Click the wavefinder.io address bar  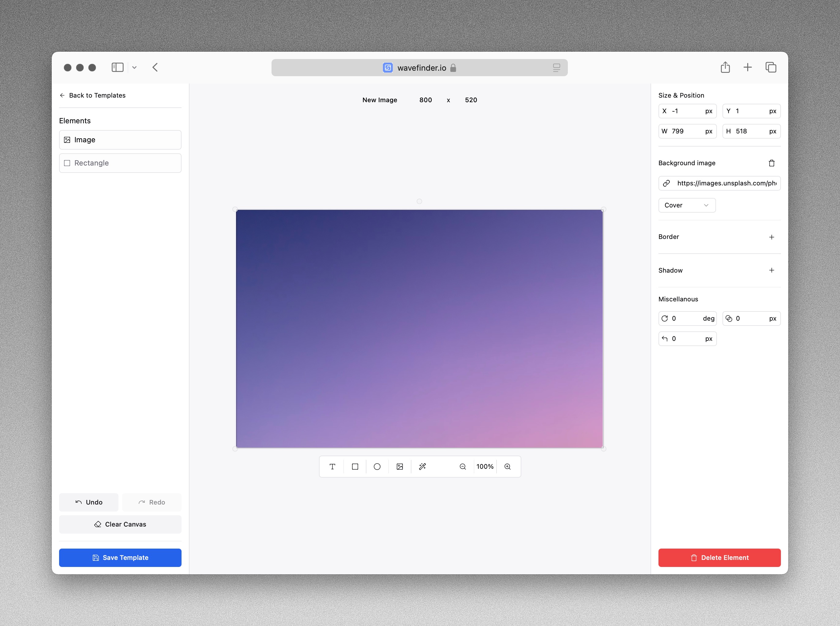click(419, 67)
